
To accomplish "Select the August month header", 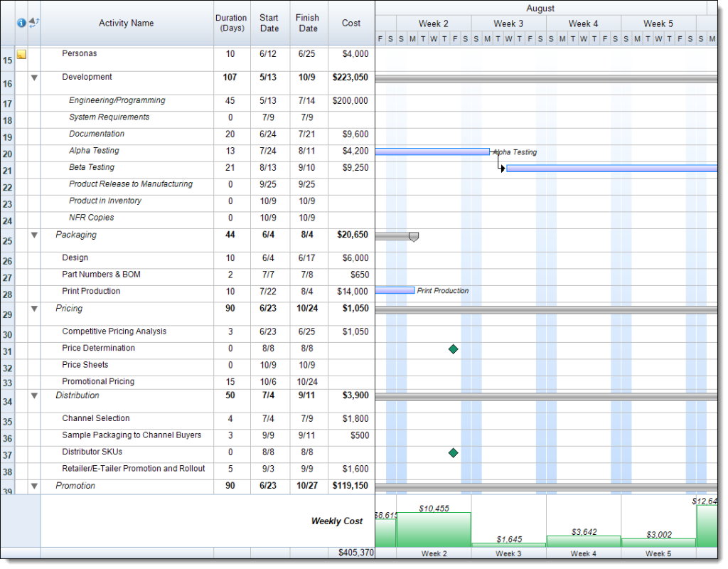I will click(540, 9).
